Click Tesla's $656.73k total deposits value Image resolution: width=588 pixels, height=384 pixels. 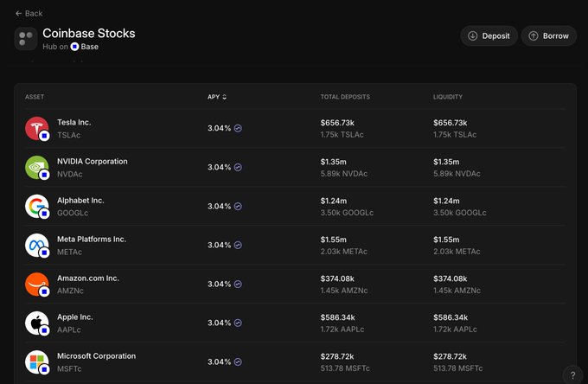[337, 123]
